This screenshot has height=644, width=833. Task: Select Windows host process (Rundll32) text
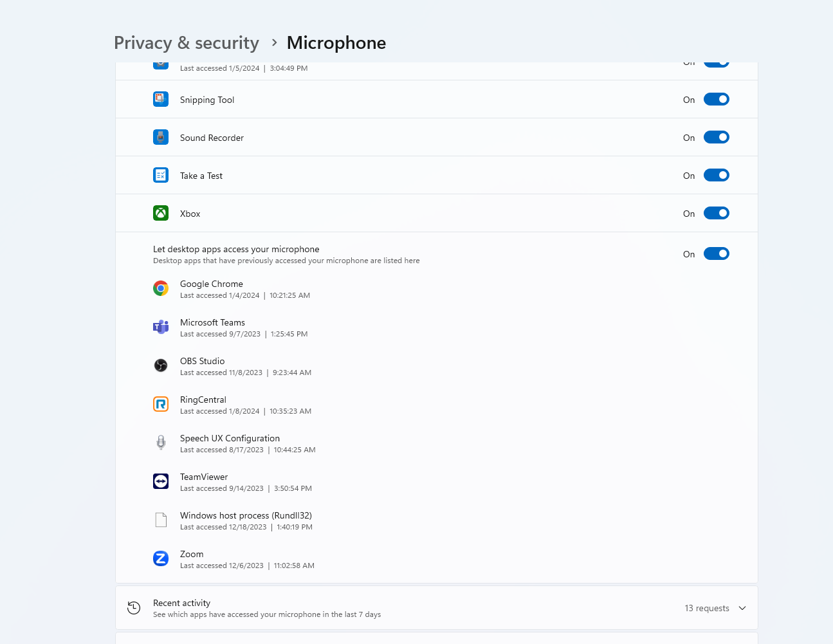pos(246,515)
